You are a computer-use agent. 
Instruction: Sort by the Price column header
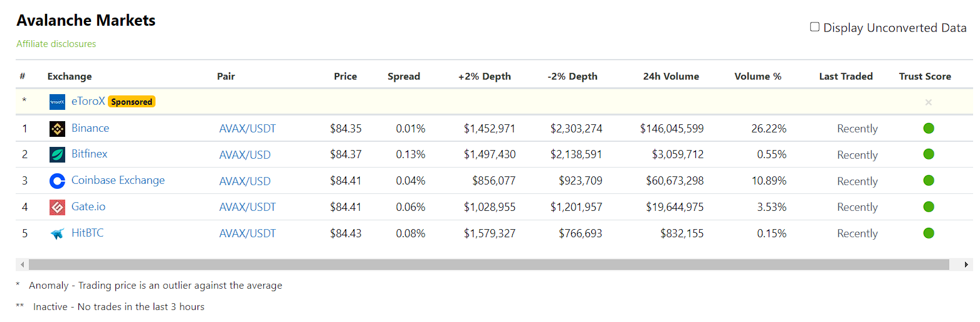(x=345, y=77)
